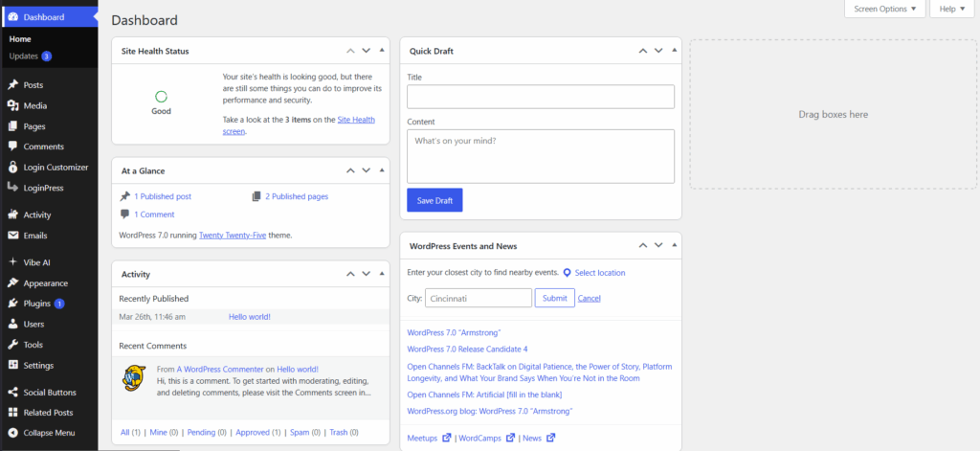The height and width of the screenshot is (451, 980).
Task: Click the external link icon beside Meetups
Action: (x=446, y=438)
